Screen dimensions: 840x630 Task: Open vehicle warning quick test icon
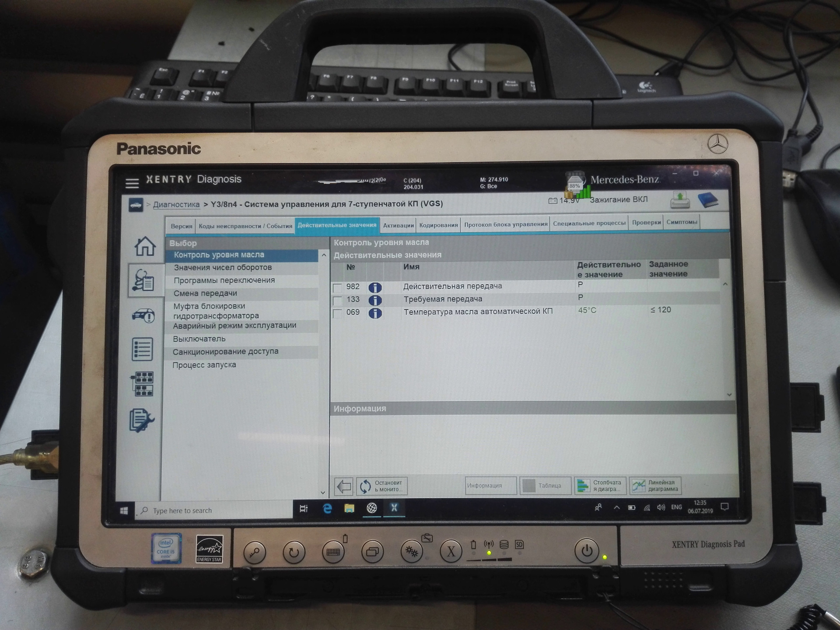(143, 315)
